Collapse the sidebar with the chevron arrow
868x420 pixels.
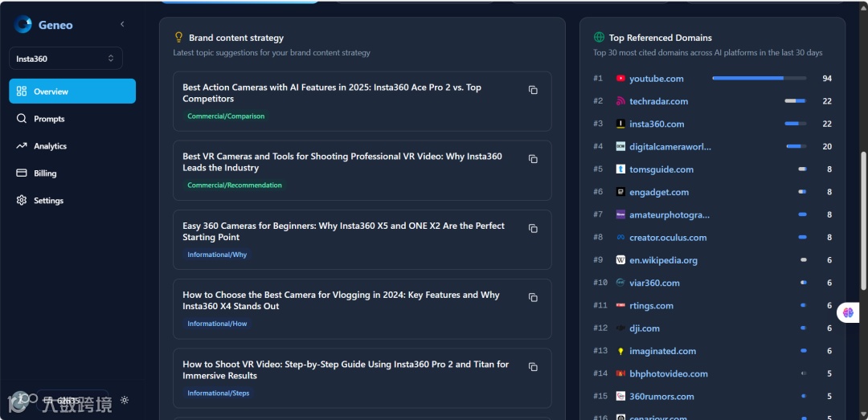122,24
